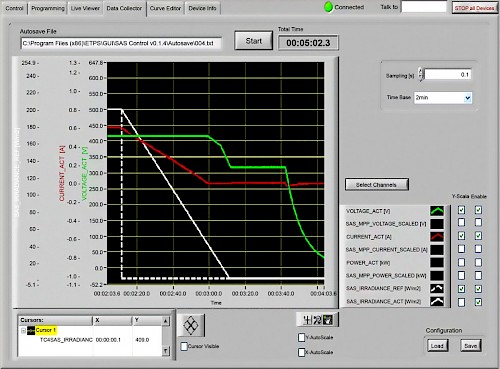Click STOP all Devices button
500x369 pixels.
[474, 8]
